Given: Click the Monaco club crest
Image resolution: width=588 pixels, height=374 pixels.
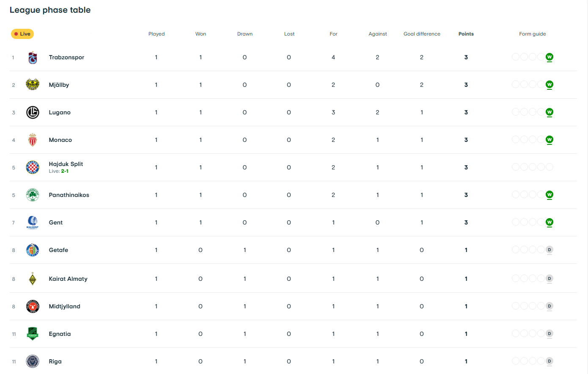Looking at the screenshot, I should [33, 140].
